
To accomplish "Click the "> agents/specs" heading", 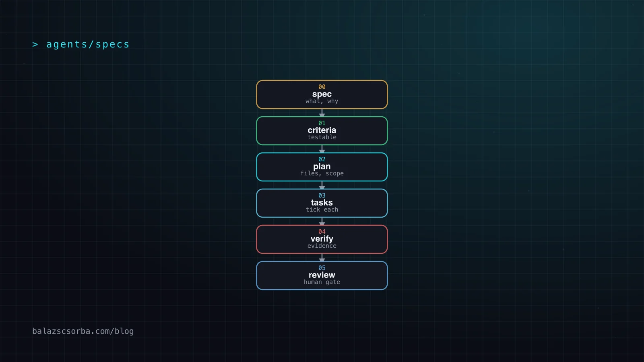I will [80, 44].
